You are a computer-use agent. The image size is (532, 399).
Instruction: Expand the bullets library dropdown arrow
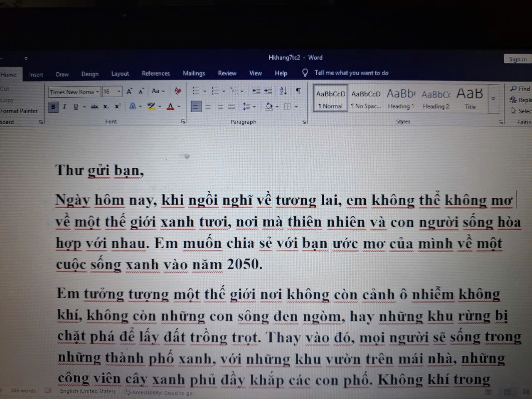click(204, 91)
